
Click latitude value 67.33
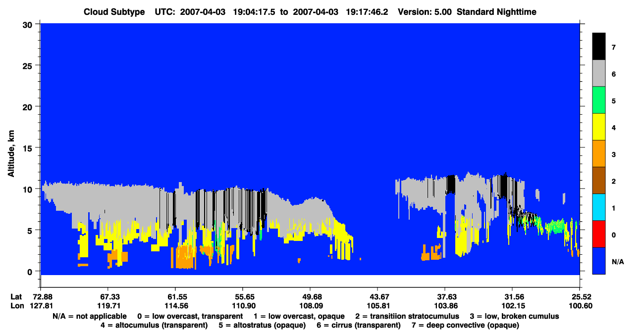pos(107,297)
